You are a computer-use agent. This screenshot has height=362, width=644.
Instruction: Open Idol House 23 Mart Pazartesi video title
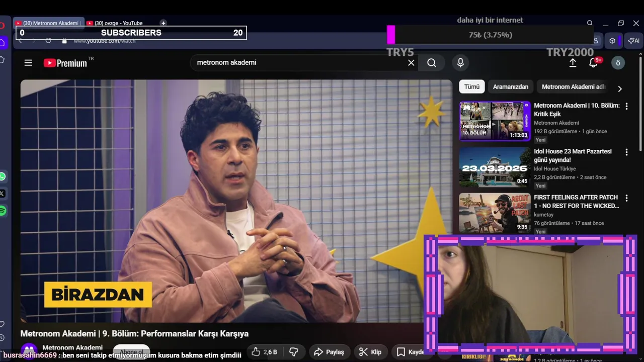point(573,155)
